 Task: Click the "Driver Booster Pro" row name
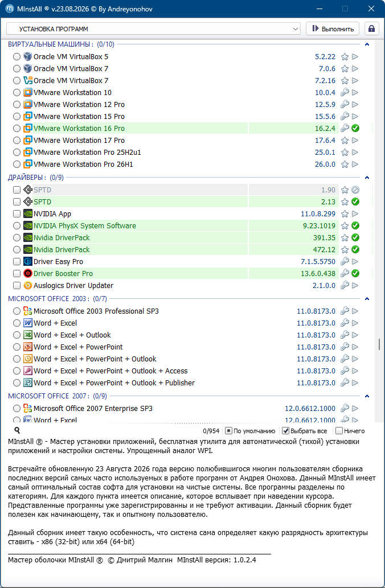click(63, 273)
